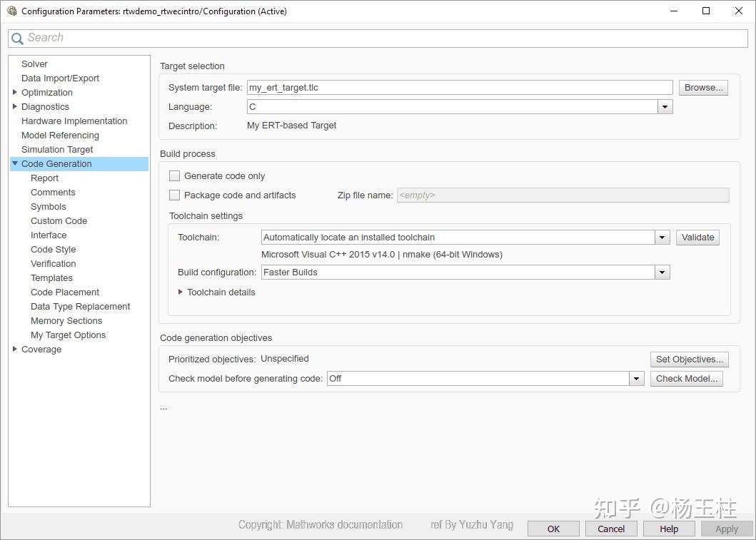
Task: Click the Configuration Parameters window gear icon
Action: (x=12, y=11)
